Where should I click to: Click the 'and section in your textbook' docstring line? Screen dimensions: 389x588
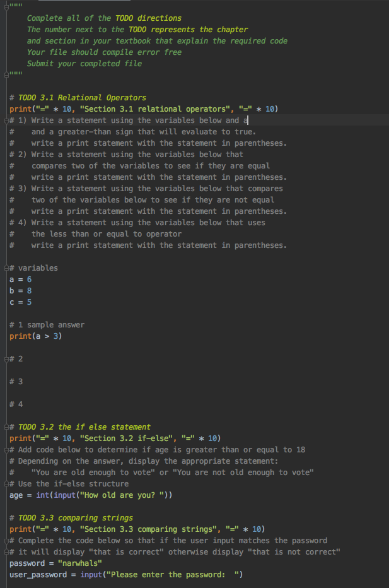[x=157, y=41]
